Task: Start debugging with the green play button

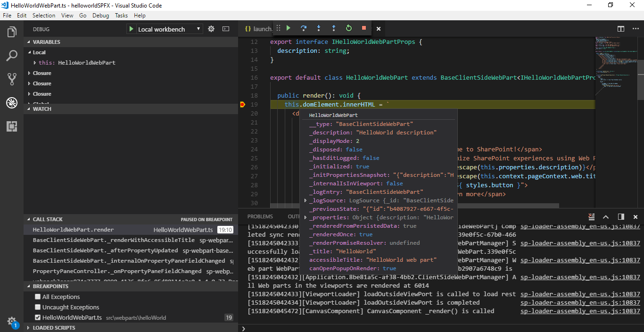Action: coord(131,29)
